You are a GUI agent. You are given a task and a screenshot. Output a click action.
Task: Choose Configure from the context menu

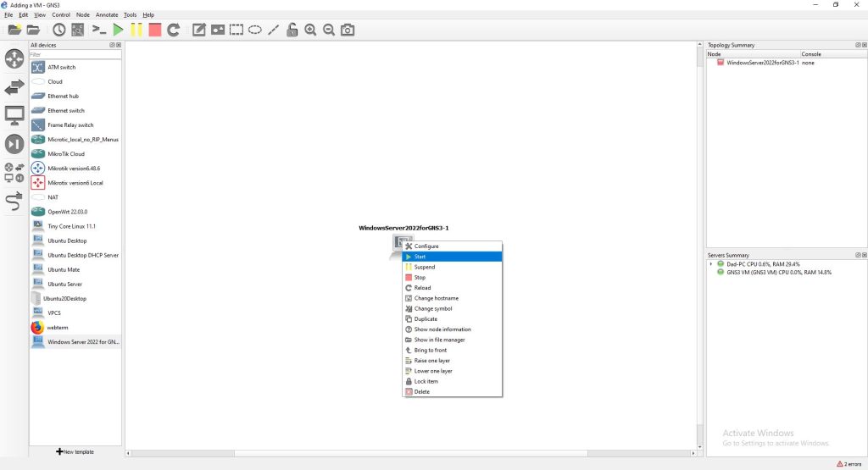(453, 246)
